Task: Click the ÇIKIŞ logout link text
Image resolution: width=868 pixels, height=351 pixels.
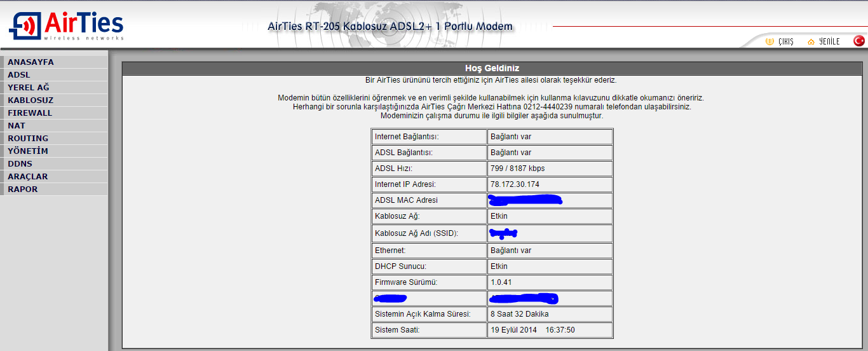Action: (x=786, y=41)
